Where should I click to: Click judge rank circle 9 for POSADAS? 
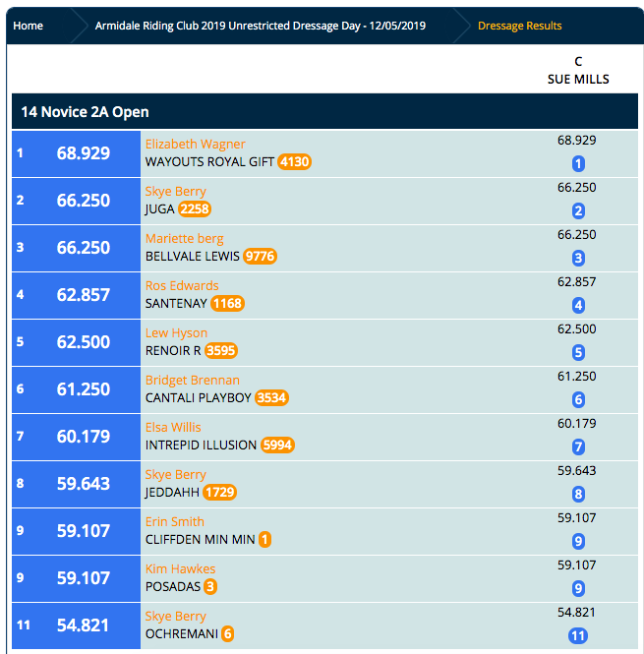point(578,588)
